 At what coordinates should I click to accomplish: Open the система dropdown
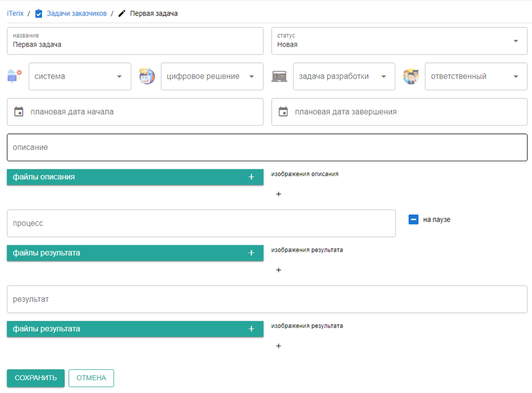[x=80, y=76]
